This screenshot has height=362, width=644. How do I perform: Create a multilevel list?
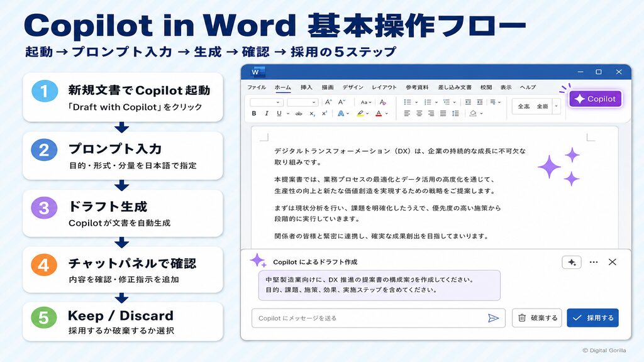(x=447, y=102)
